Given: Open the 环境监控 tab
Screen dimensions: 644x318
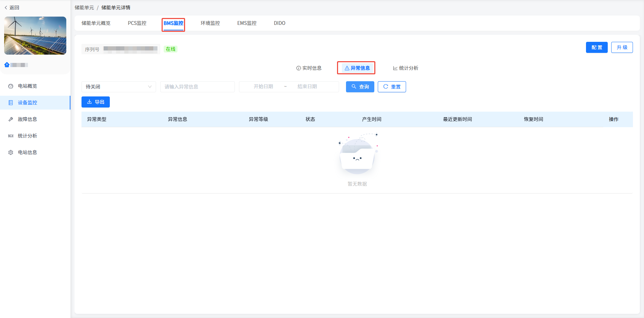Looking at the screenshot, I should (x=210, y=23).
